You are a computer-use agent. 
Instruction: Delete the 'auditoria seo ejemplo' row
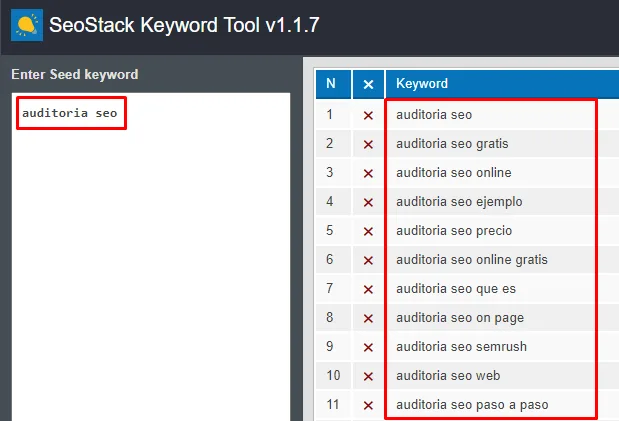point(368,202)
